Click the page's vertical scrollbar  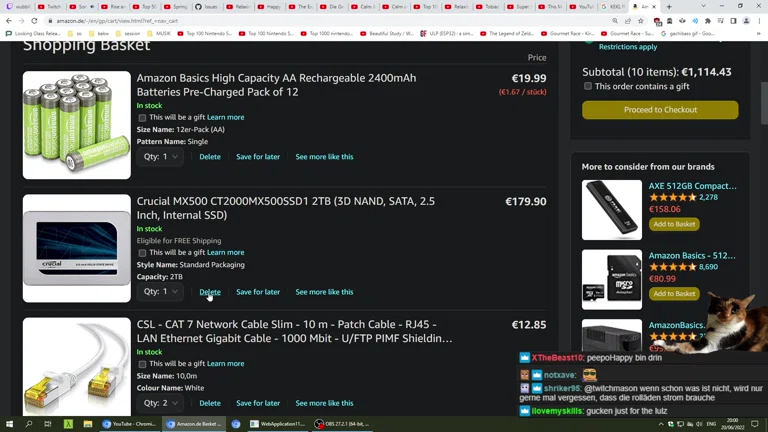click(762, 100)
